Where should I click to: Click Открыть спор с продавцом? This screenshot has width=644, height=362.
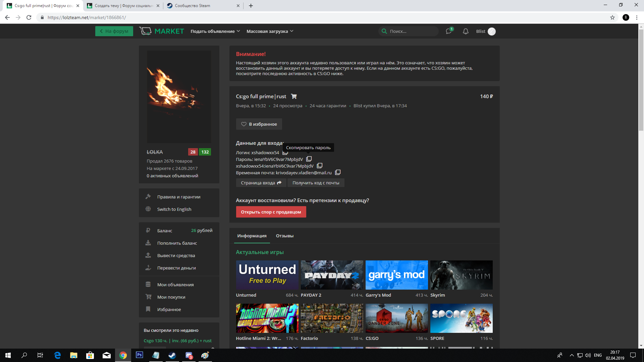coord(271,212)
